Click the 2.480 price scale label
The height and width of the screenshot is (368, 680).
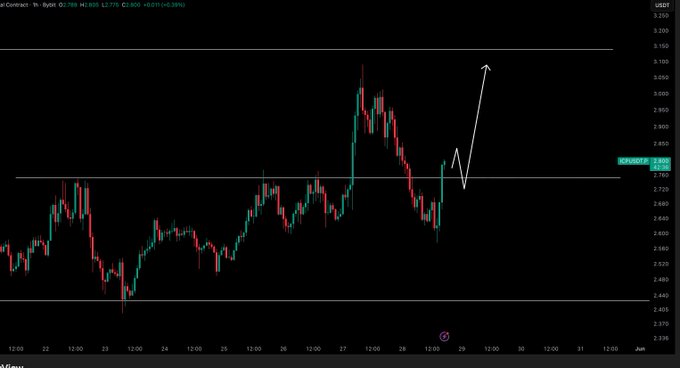tap(660, 280)
